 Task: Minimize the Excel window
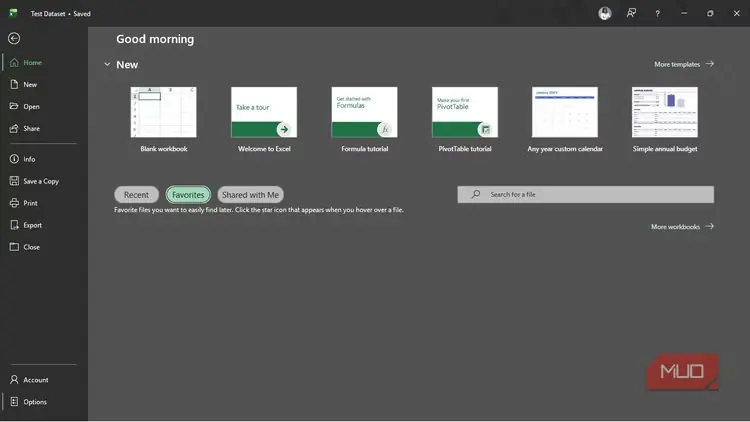coord(684,13)
